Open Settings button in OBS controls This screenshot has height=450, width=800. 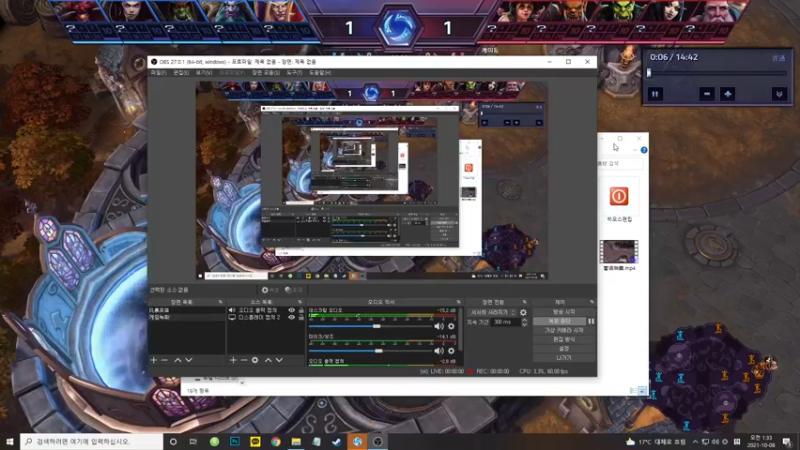click(x=564, y=349)
